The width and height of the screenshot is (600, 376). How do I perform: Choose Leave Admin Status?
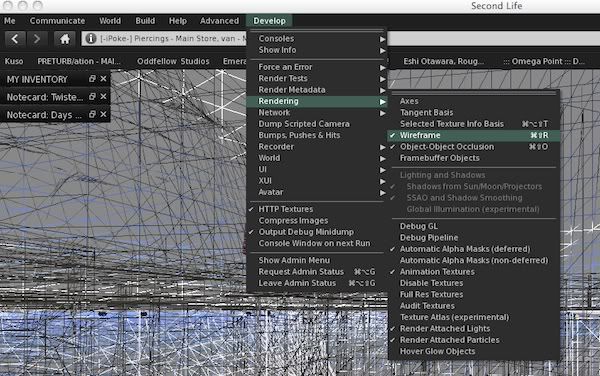point(317,283)
